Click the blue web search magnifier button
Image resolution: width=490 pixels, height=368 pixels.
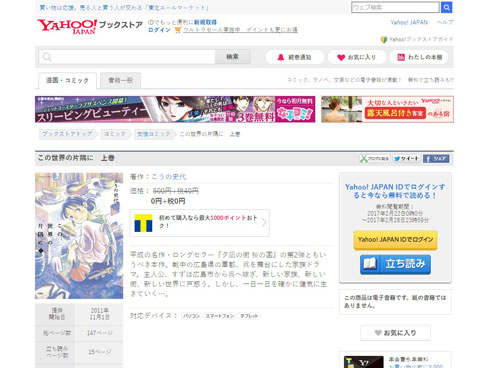click(x=446, y=7)
